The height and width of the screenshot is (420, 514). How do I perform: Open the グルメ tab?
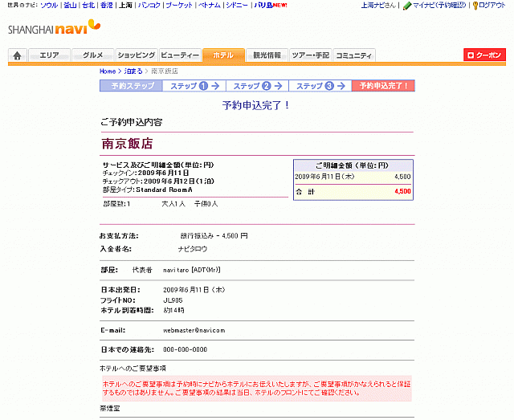tap(93, 55)
